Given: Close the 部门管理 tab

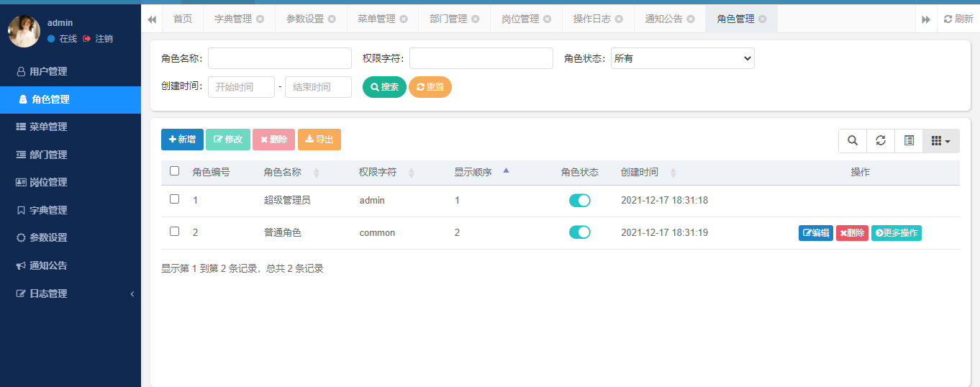Looking at the screenshot, I should click(x=476, y=19).
